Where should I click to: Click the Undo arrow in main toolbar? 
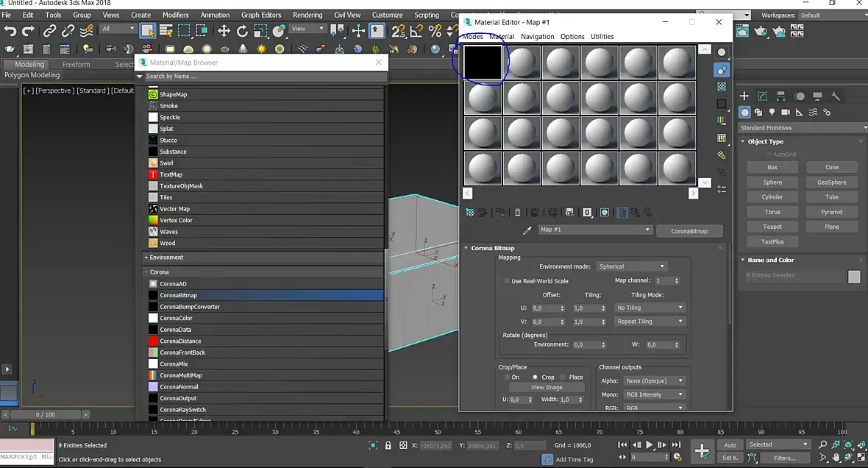[10, 31]
